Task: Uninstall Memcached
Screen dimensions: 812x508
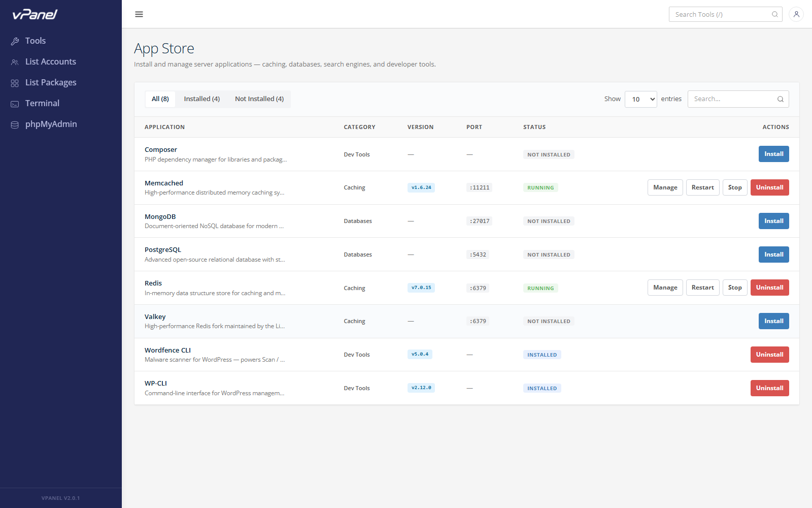Action: (x=770, y=187)
